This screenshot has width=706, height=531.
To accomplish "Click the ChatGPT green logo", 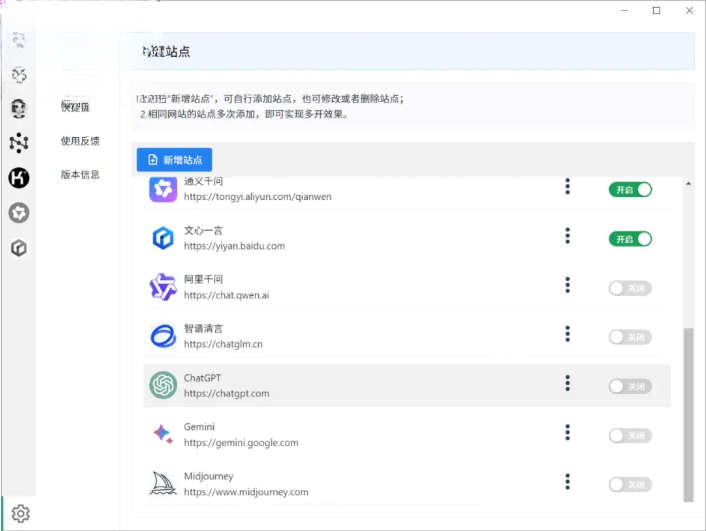I will coord(163,385).
